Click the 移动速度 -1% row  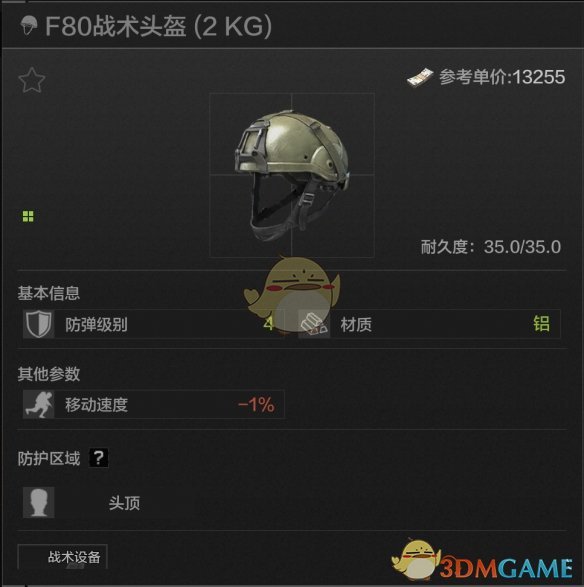(x=153, y=404)
